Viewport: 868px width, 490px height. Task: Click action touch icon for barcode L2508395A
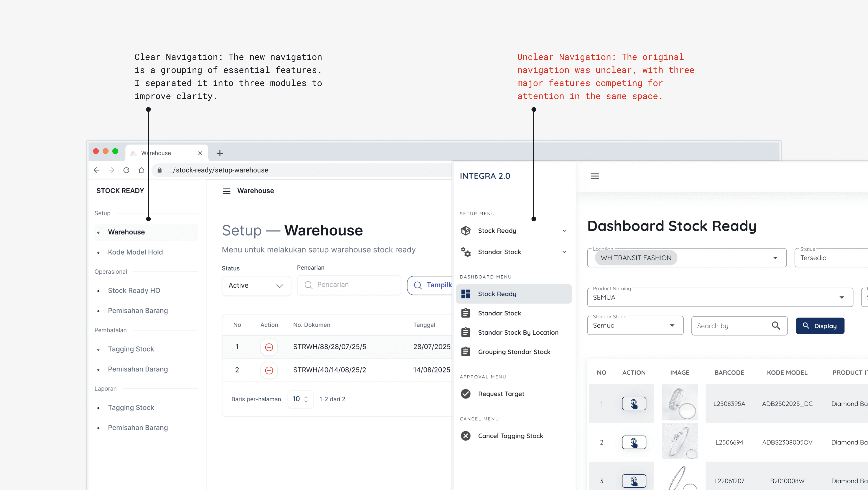633,404
